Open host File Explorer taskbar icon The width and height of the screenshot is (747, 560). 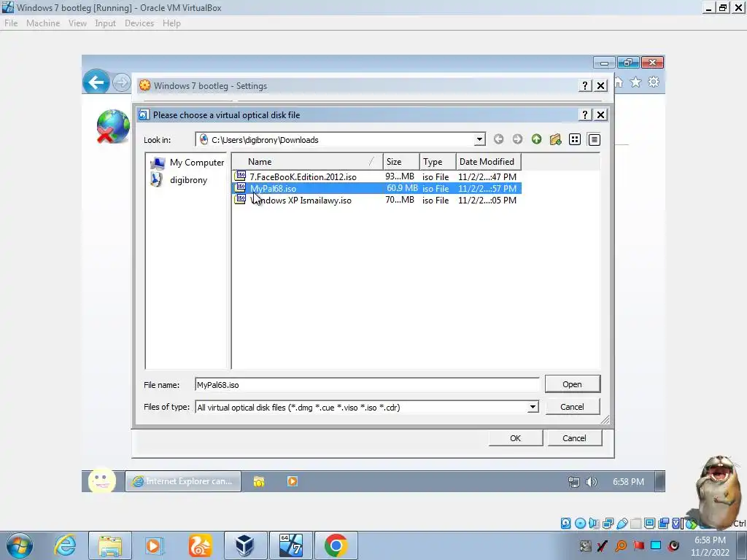[110, 545]
